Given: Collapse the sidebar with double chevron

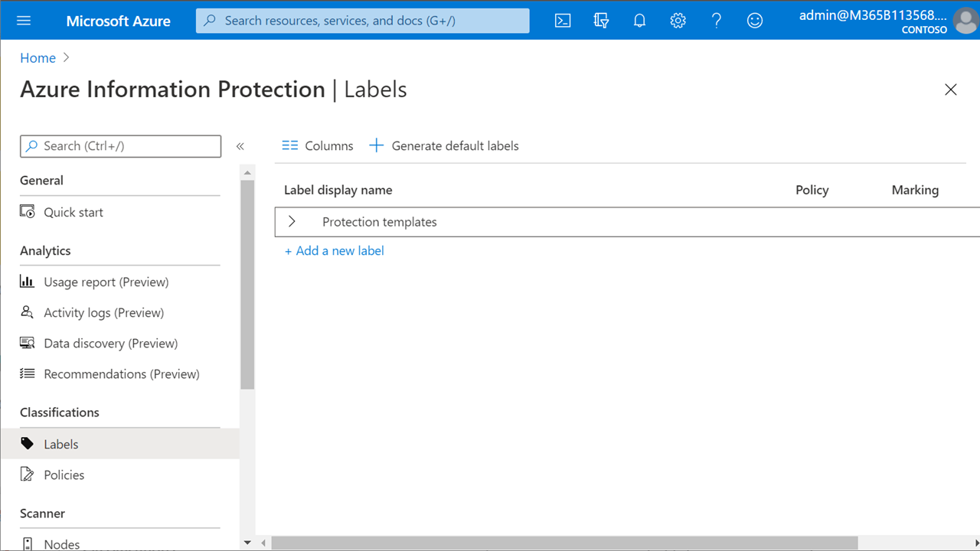Looking at the screenshot, I should (240, 146).
